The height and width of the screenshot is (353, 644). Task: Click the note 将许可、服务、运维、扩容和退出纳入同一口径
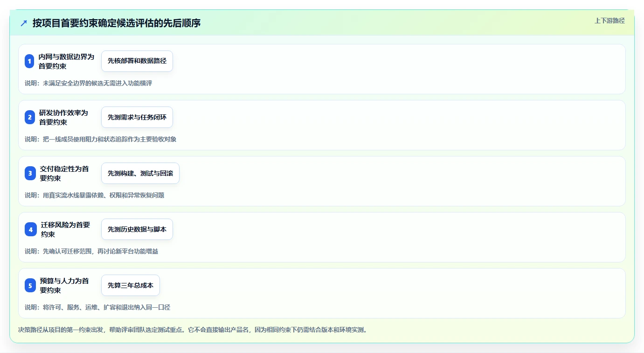point(97,307)
